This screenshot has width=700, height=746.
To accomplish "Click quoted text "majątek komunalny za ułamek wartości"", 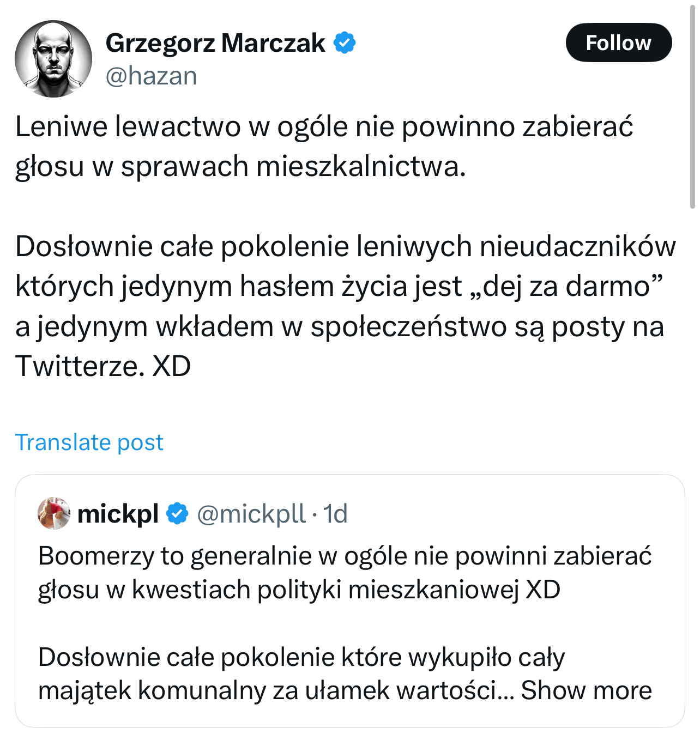I will 267,690.
